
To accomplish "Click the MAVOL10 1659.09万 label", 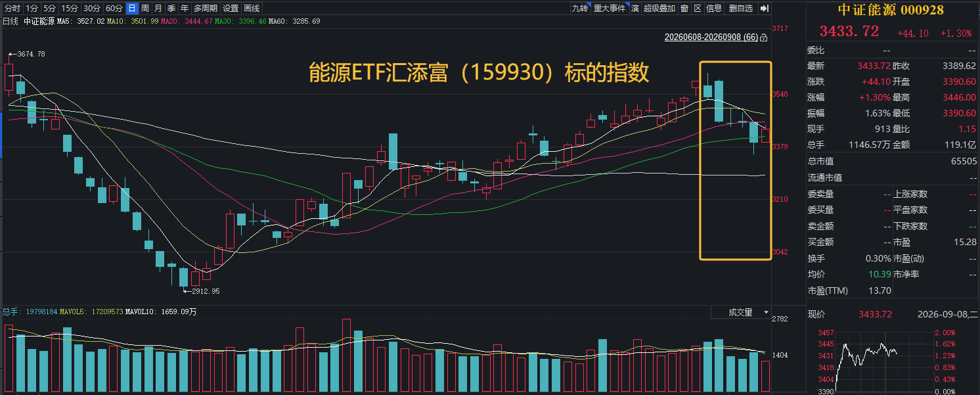I will click(x=161, y=312).
